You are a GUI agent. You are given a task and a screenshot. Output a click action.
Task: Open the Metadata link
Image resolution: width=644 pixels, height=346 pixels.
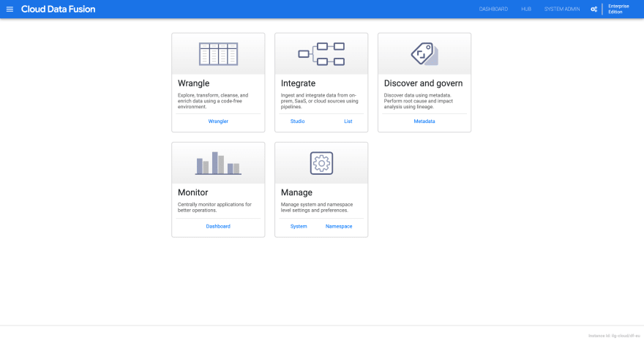pyautogui.click(x=424, y=121)
